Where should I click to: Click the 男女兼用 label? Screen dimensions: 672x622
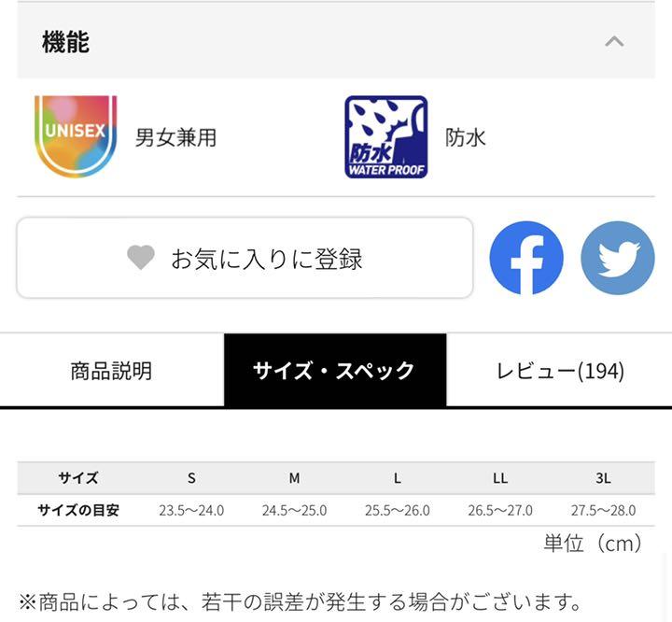pyautogui.click(x=175, y=137)
